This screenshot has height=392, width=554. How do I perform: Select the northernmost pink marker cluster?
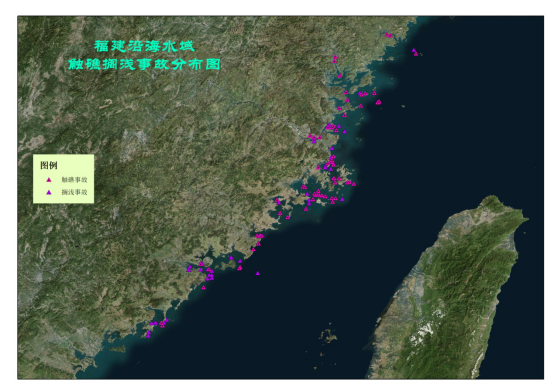pyautogui.click(x=388, y=35)
